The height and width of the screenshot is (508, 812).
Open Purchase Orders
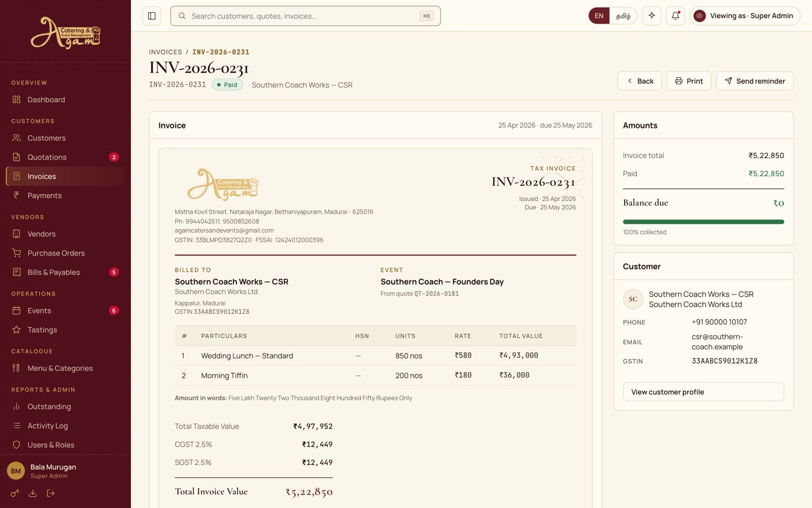click(65, 253)
